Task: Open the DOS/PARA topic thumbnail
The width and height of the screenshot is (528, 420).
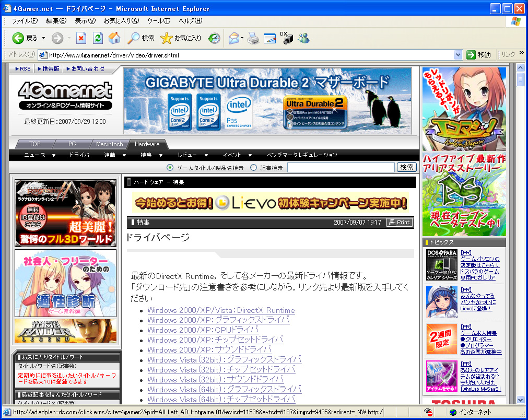Action: pyautogui.click(x=441, y=265)
